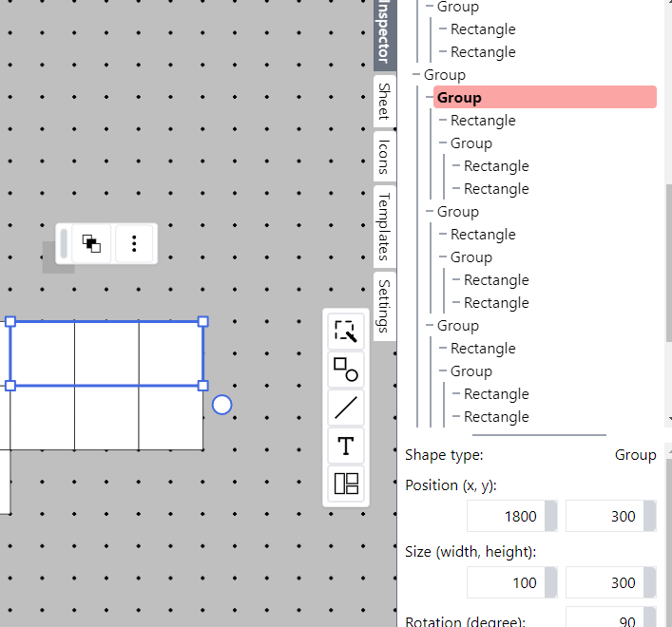Open the three-dot more options menu
672x627 pixels.
pos(134,244)
